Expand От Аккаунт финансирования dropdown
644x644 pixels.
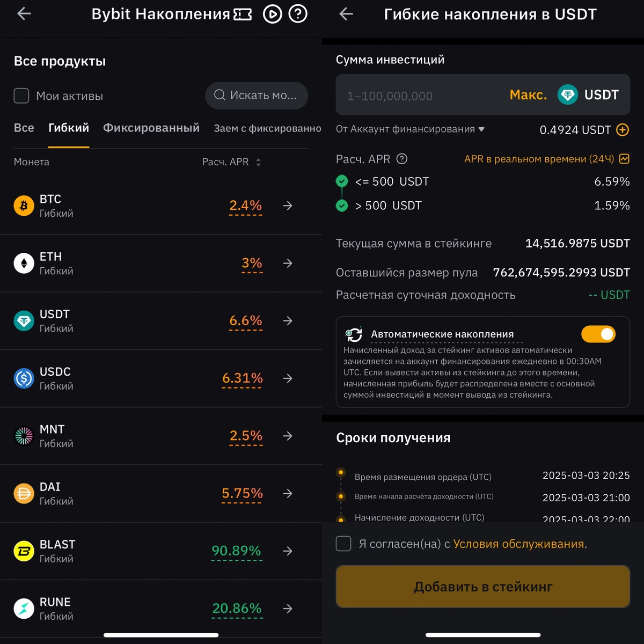click(411, 129)
